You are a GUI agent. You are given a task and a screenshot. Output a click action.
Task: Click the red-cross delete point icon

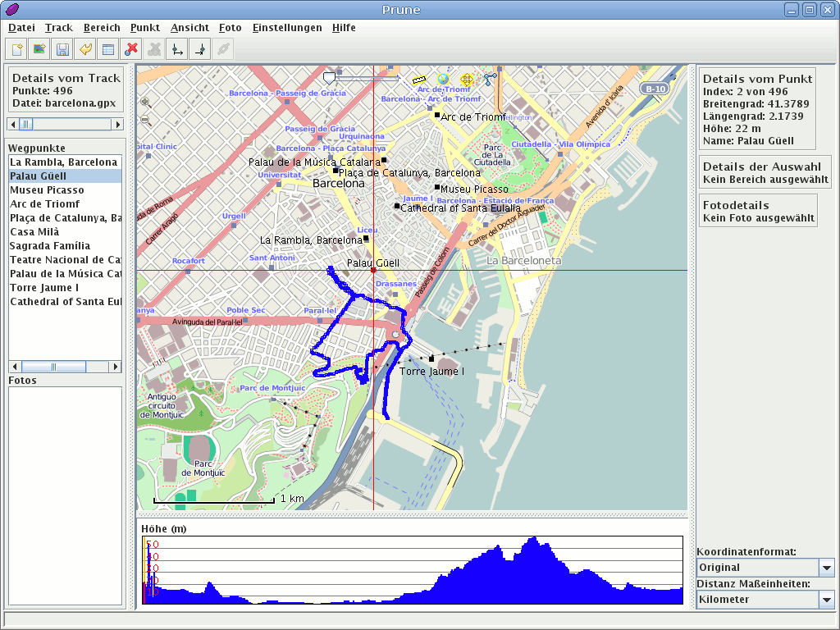tap(131, 50)
